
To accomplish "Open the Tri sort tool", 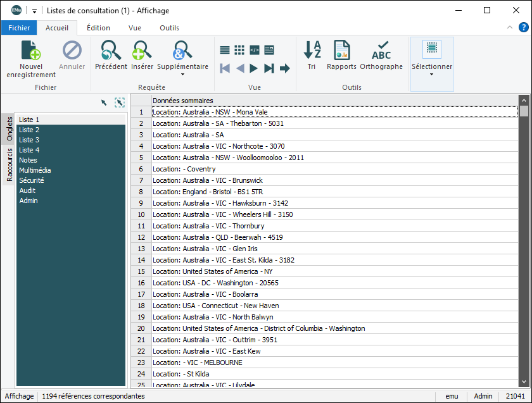I will point(312,51).
